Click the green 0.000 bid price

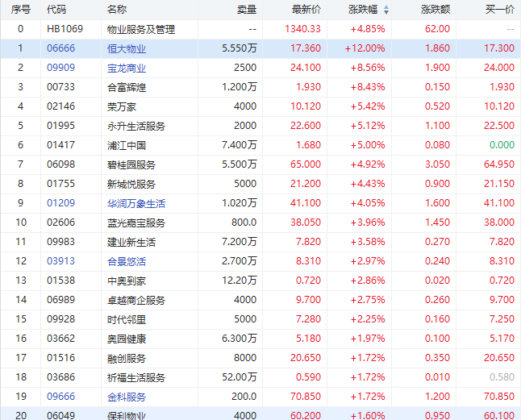[x=502, y=145]
